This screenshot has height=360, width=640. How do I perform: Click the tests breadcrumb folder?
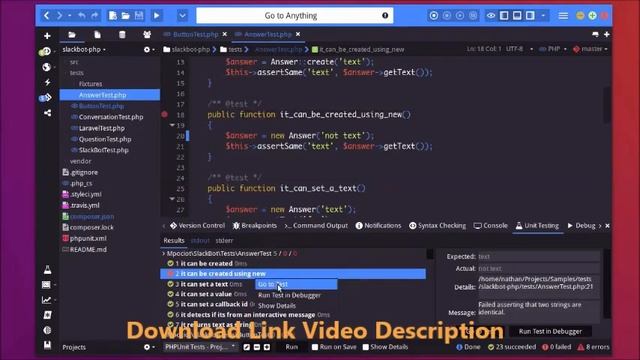231,49
